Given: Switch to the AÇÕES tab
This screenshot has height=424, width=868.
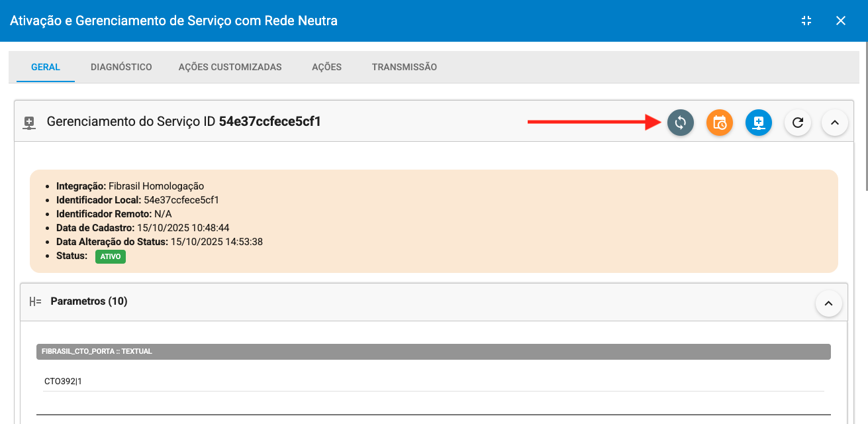Looking at the screenshot, I should point(326,67).
